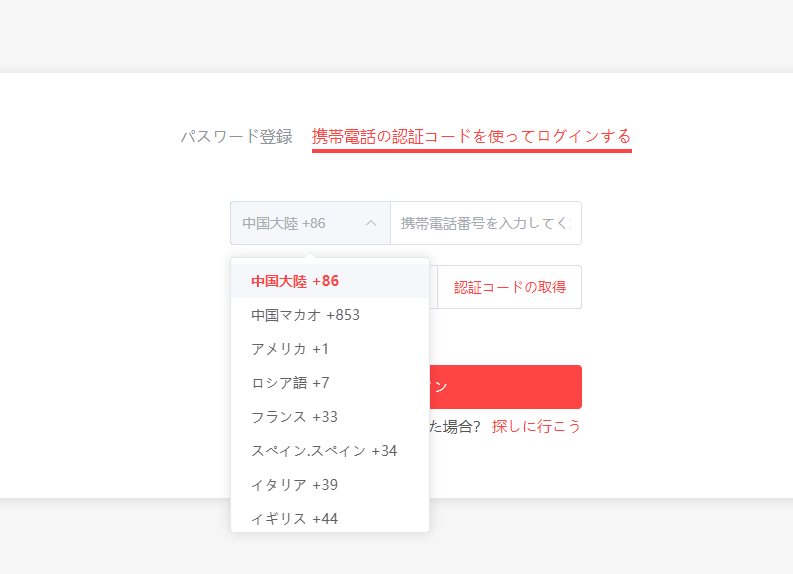The image size is (793, 574).
Task: Pick イタリア +39 country code
Action: pos(295,485)
